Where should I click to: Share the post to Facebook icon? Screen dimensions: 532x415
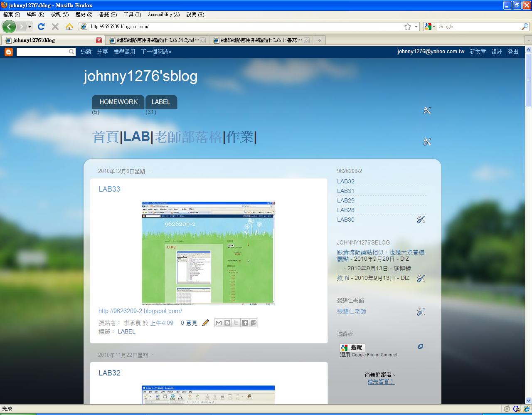coord(245,323)
